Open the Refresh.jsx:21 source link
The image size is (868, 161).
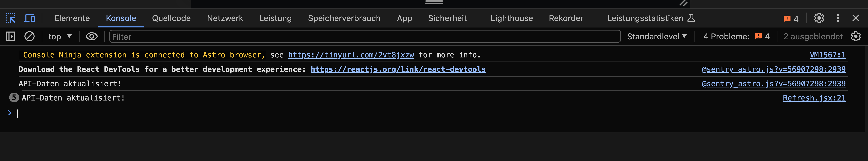click(814, 98)
